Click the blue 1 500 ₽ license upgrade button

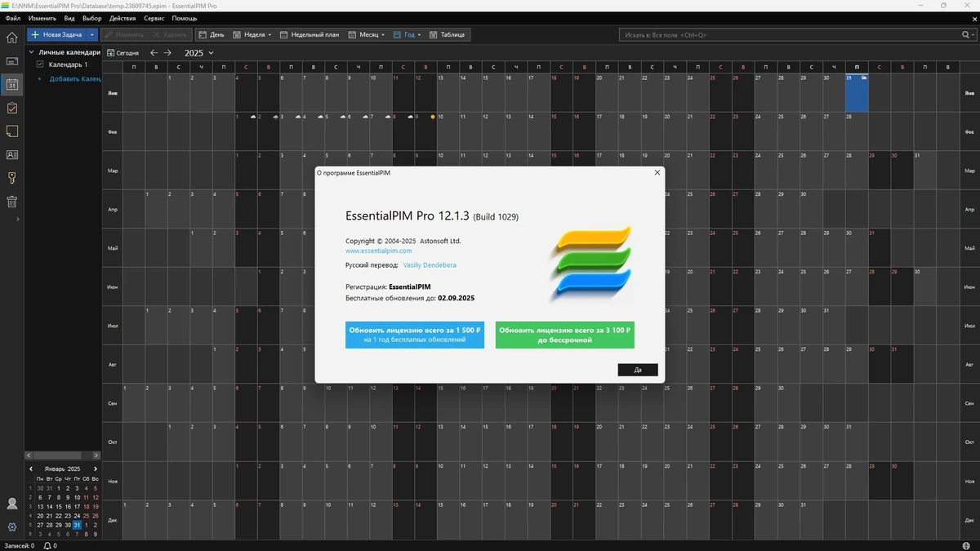click(415, 335)
